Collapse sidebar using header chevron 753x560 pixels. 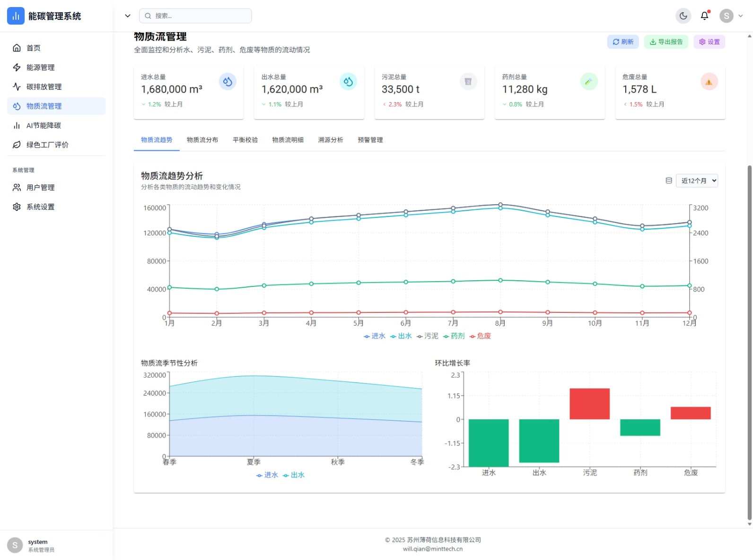(x=127, y=16)
